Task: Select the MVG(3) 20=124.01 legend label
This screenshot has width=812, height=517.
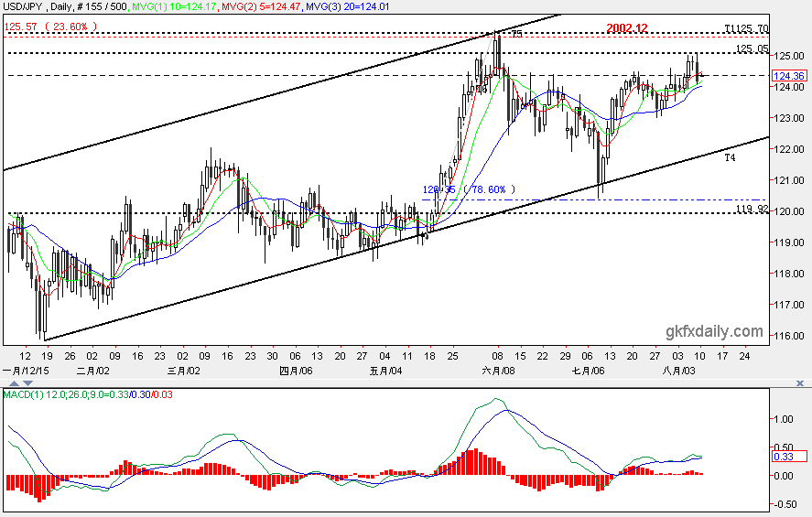Action: (348, 6)
